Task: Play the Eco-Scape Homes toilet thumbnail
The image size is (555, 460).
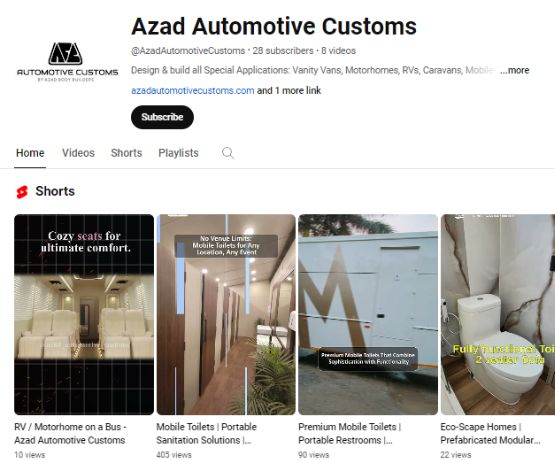Action: tap(498, 314)
